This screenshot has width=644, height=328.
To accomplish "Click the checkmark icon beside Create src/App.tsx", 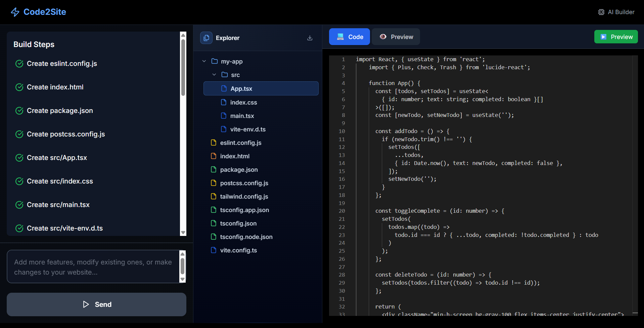I will [x=19, y=158].
